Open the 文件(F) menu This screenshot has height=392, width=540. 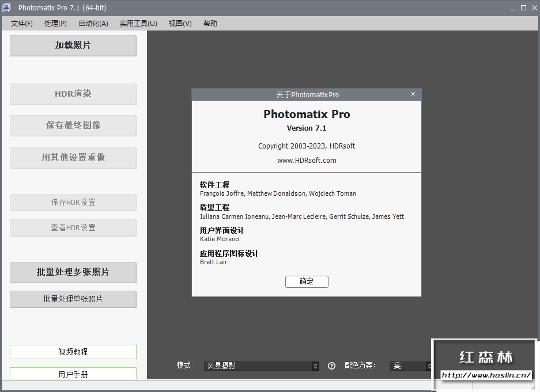(21, 24)
